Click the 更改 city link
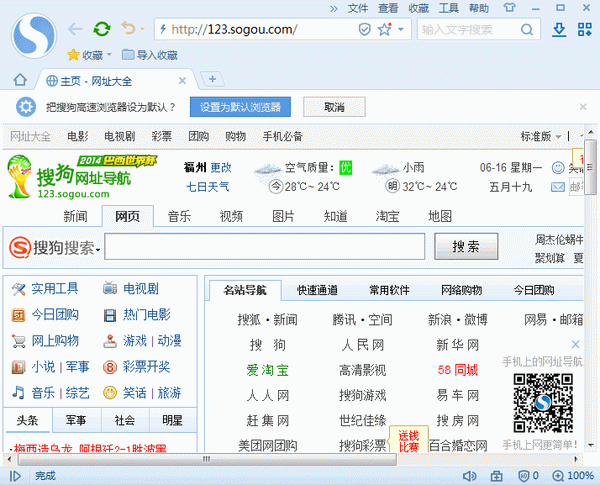Screen dimensions: 600x485 221,168
